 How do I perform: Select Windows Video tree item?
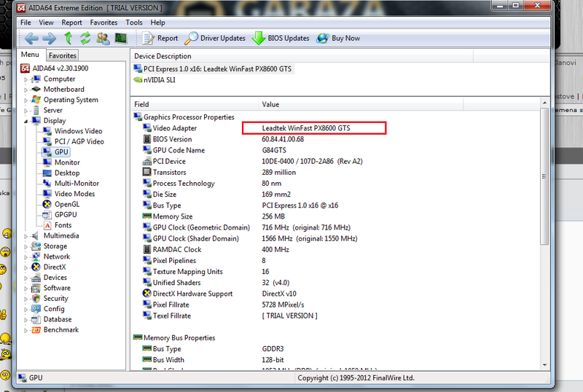(78, 131)
